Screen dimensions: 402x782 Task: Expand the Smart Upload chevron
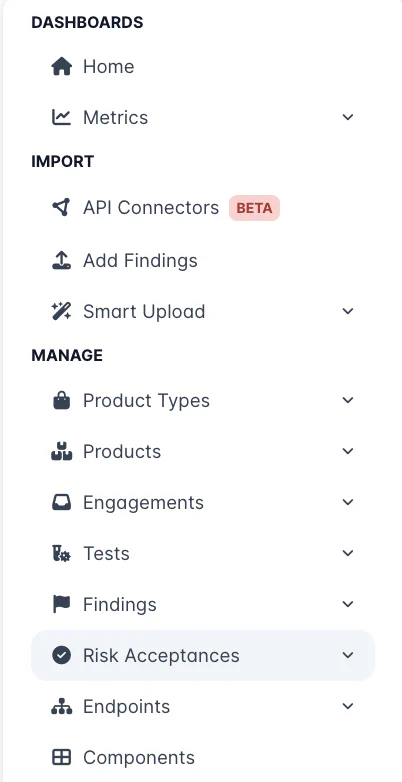(348, 311)
